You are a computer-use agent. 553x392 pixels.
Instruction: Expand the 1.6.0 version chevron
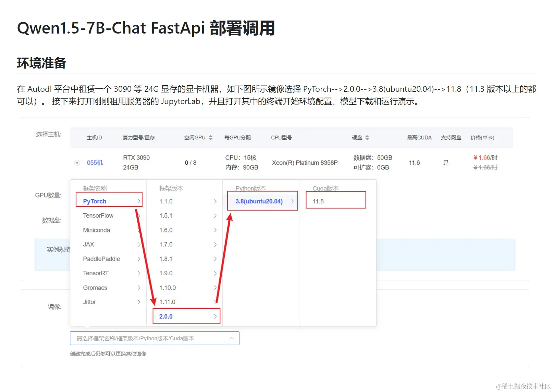tap(215, 230)
